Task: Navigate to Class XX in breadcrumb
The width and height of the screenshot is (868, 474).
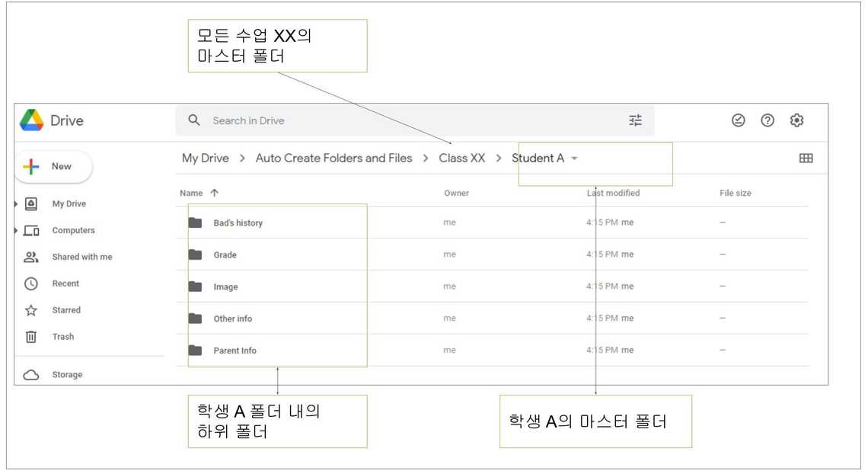Action: 461,159
